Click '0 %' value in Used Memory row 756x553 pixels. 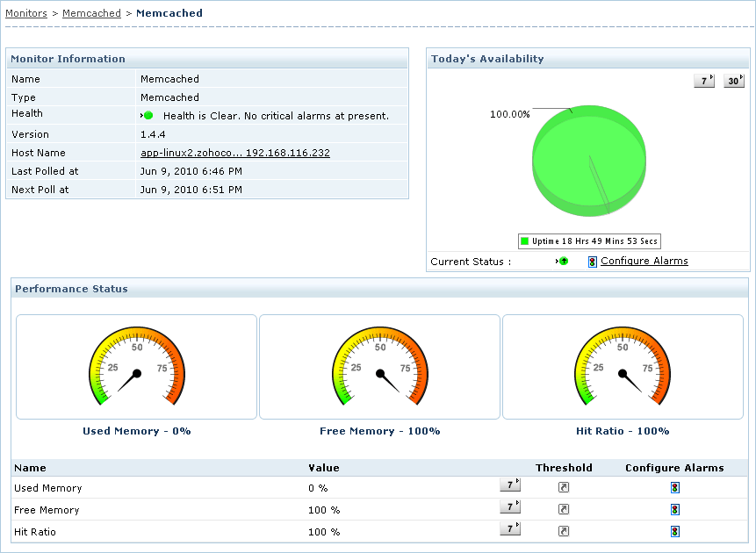[x=318, y=488]
